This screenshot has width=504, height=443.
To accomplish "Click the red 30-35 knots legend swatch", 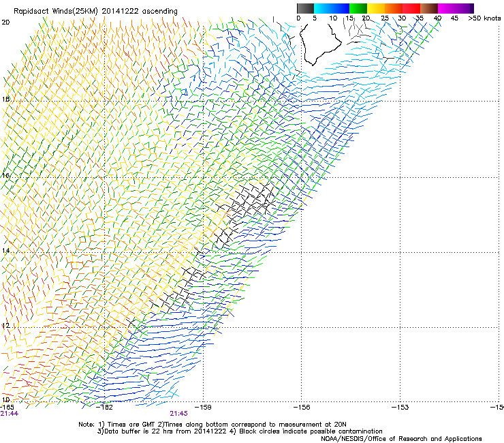I will pos(411,8).
